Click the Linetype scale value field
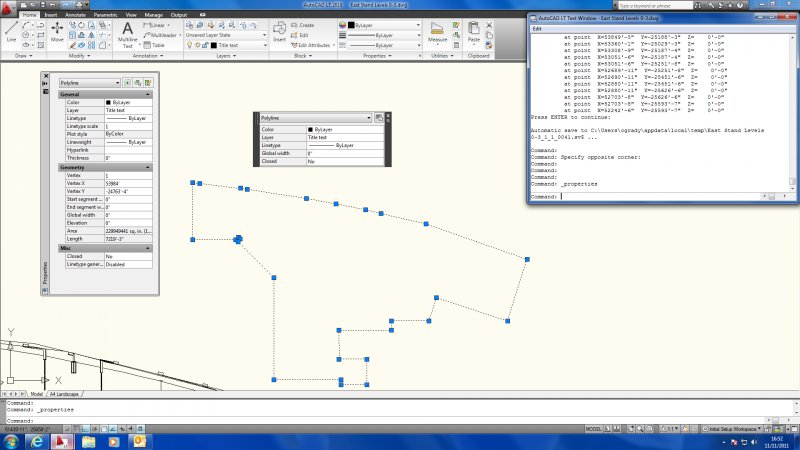Image resolution: width=800 pixels, height=450 pixels. click(128, 126)
